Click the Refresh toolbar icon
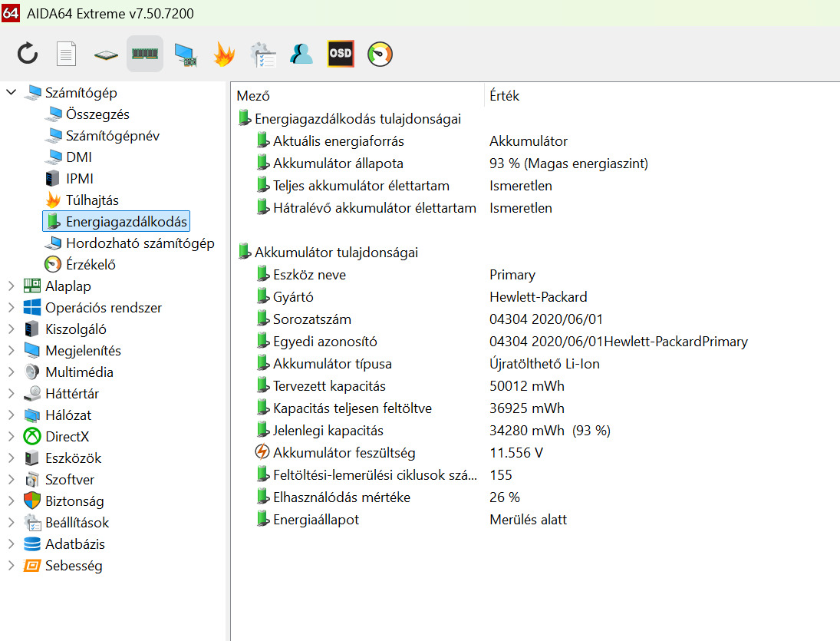 click(28, 55)
